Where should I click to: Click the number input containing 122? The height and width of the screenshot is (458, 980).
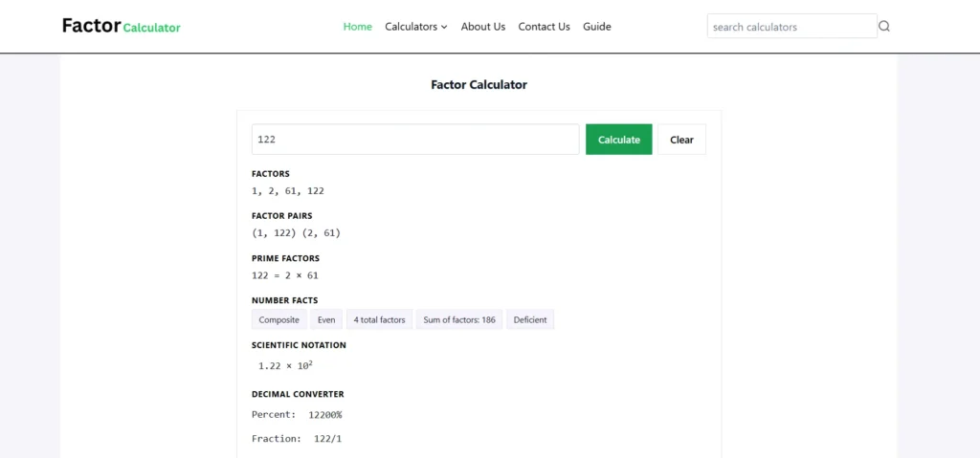[x=415, y=140]
